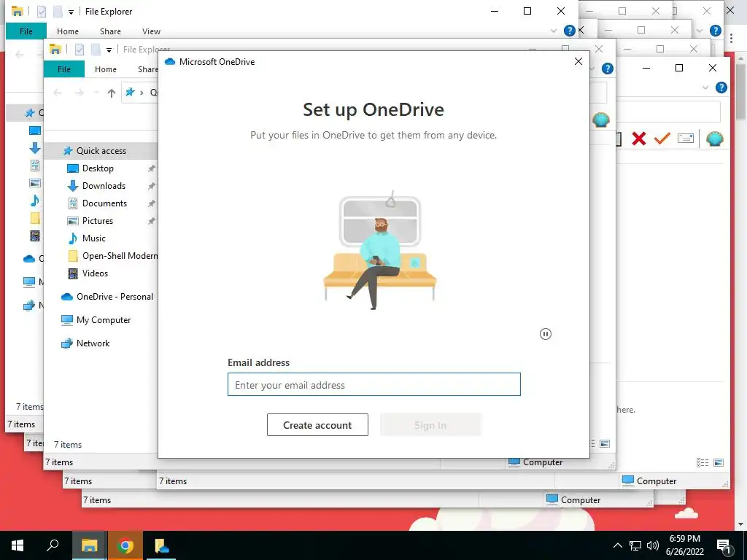Select Music folder in navigation pane
Image resolution: width=747 pixels, height=560 pixels.
(x=93, y=238)
